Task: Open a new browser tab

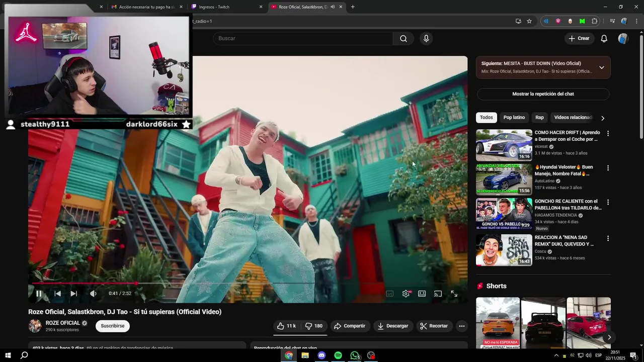Action: pos(353,7)
